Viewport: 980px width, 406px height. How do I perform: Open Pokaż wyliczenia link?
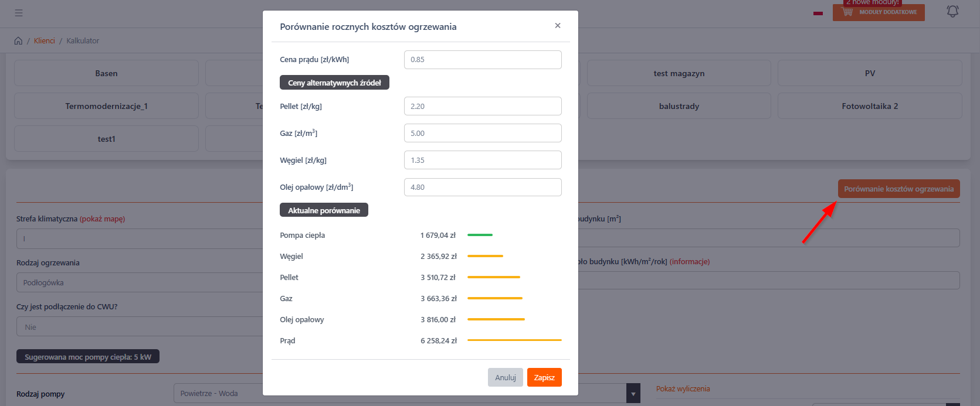(x=683, y=389)
